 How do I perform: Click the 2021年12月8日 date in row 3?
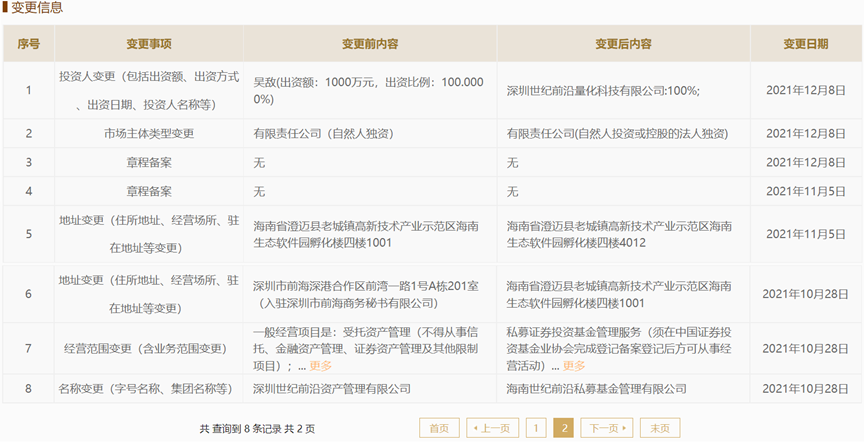tap(806, 163)
